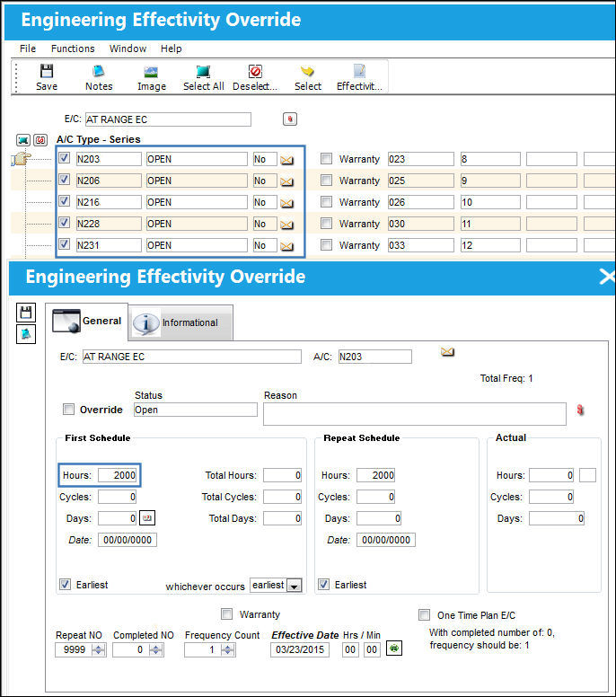Click the Actual Hours field

pos(551,475)
